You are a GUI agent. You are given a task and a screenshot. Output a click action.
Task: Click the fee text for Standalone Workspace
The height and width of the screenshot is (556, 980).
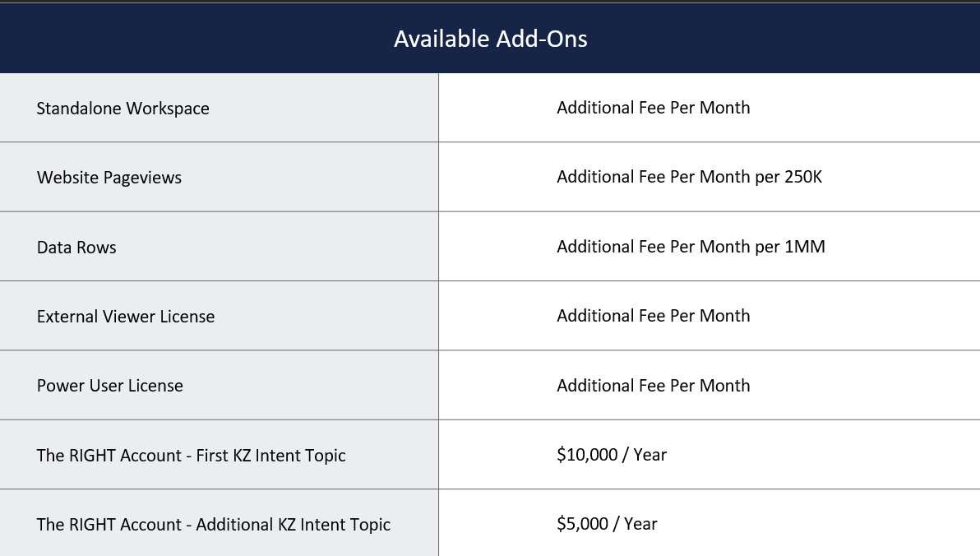[x=653, y=108]
